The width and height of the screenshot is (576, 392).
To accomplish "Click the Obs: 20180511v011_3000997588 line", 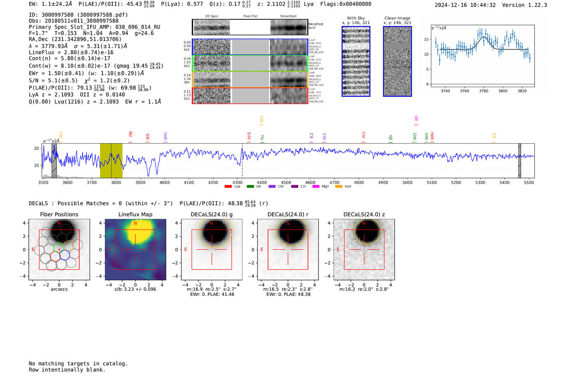I will point(74,21).
